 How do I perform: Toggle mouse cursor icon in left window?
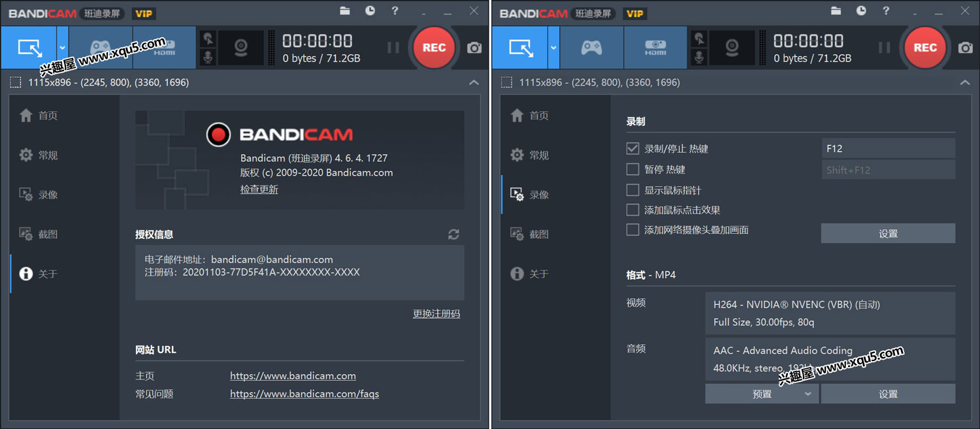pyautogui.click(x=208, y=39)
